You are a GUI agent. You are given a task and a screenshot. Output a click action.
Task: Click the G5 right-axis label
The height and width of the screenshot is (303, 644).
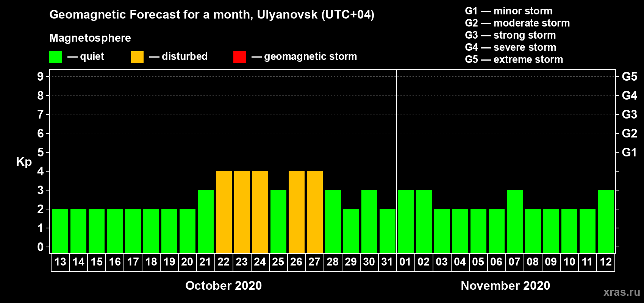pos(630,77)
